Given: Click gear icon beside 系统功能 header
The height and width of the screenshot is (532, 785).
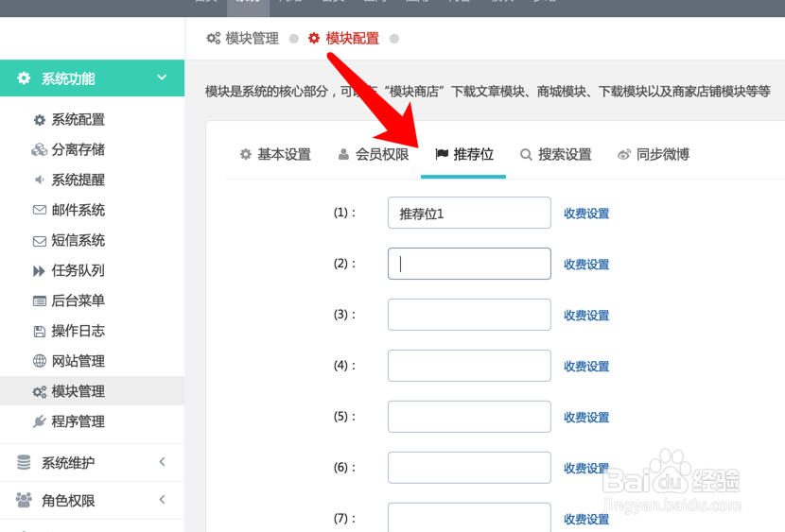Looking at the screenshot, I should 24,78.
